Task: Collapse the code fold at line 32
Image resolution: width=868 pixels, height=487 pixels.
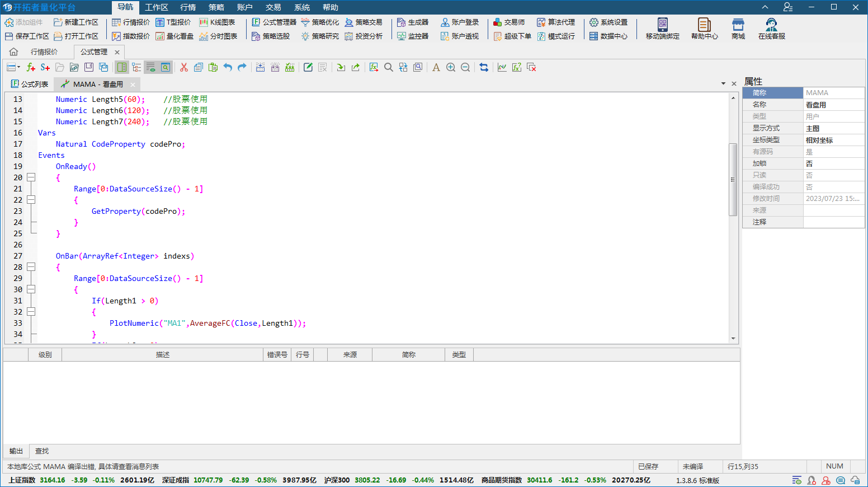Action: 31,312
